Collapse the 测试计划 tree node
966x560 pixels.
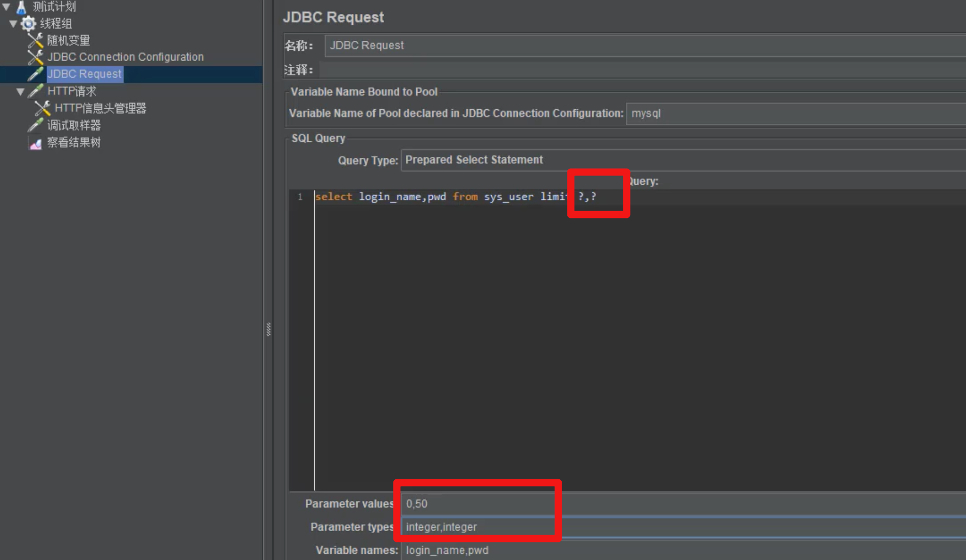coord(7,7)
